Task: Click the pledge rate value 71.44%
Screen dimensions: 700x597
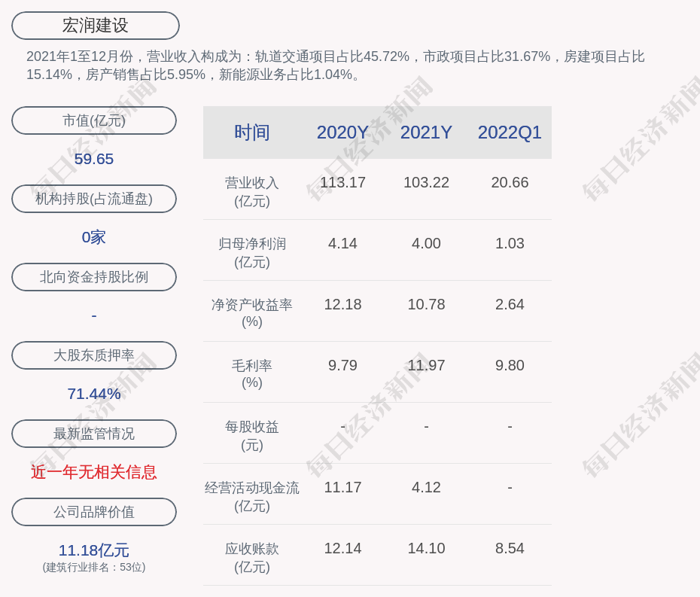Action: pyautogui.click(x=94, y=394)
